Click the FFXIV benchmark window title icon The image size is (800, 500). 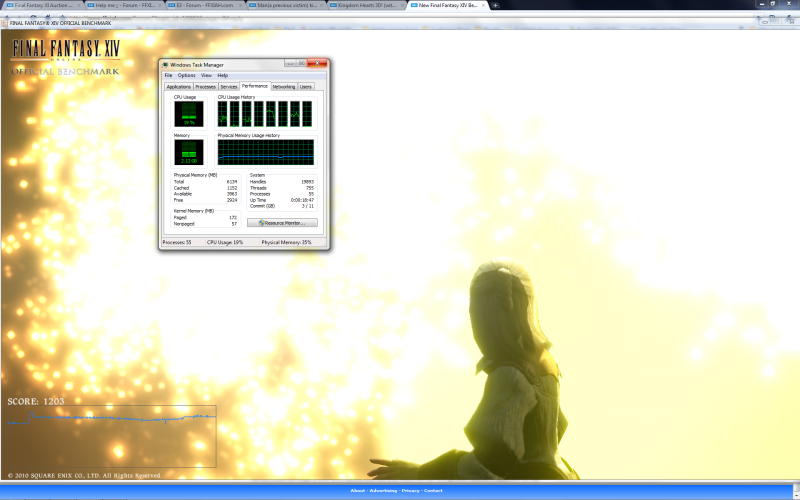point(5,23)
